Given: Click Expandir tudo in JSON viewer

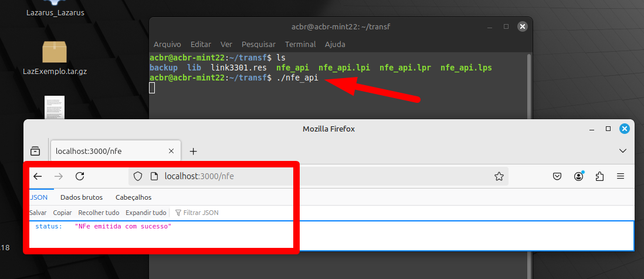Looking at the screenshot, I should (146, 213).
